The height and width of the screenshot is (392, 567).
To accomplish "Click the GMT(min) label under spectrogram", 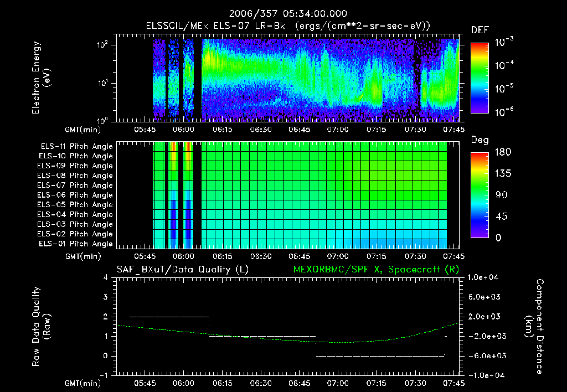I will tap(83, 130).
